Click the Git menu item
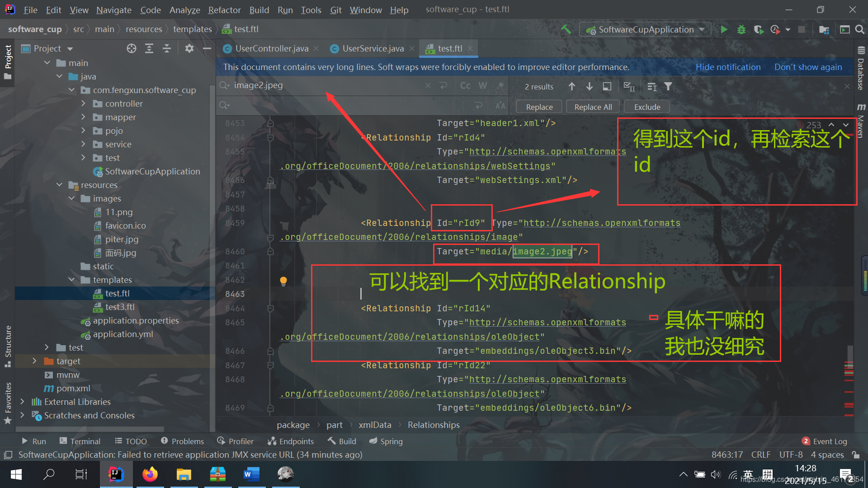The height and width of the screenshot is (488, 868). point(335,10)
